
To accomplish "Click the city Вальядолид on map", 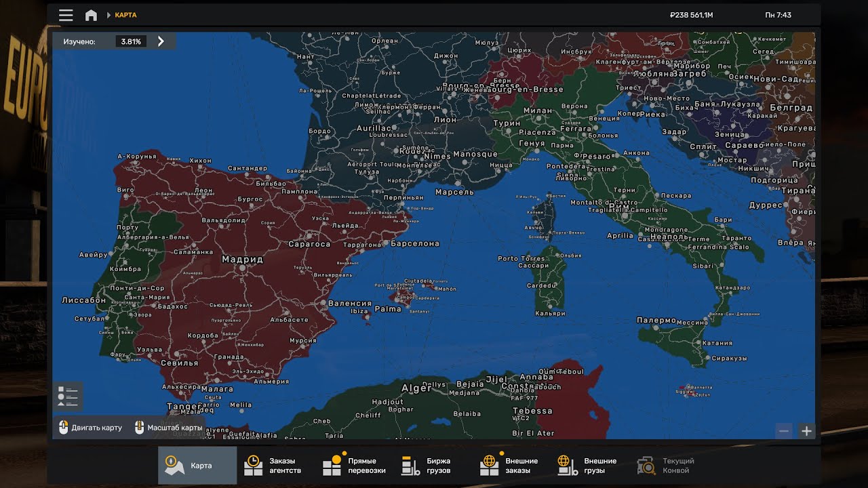I will [x=223, y=220].
